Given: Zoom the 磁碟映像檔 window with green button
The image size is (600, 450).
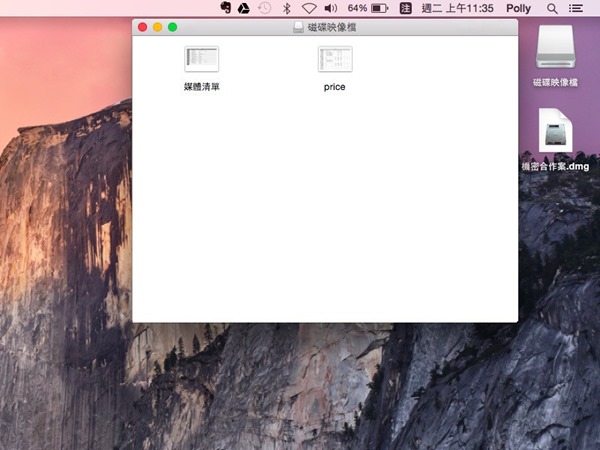Looking at the screenshot, I should 173,27.
